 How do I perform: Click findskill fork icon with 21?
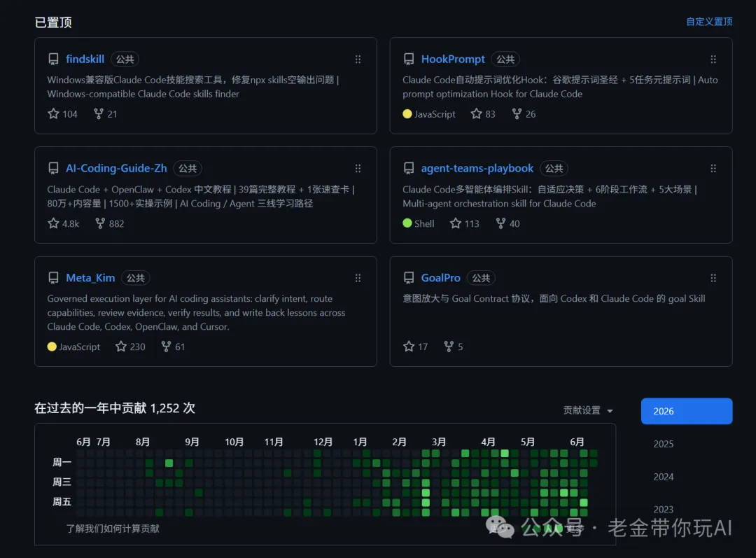click(x=99, y=114)
